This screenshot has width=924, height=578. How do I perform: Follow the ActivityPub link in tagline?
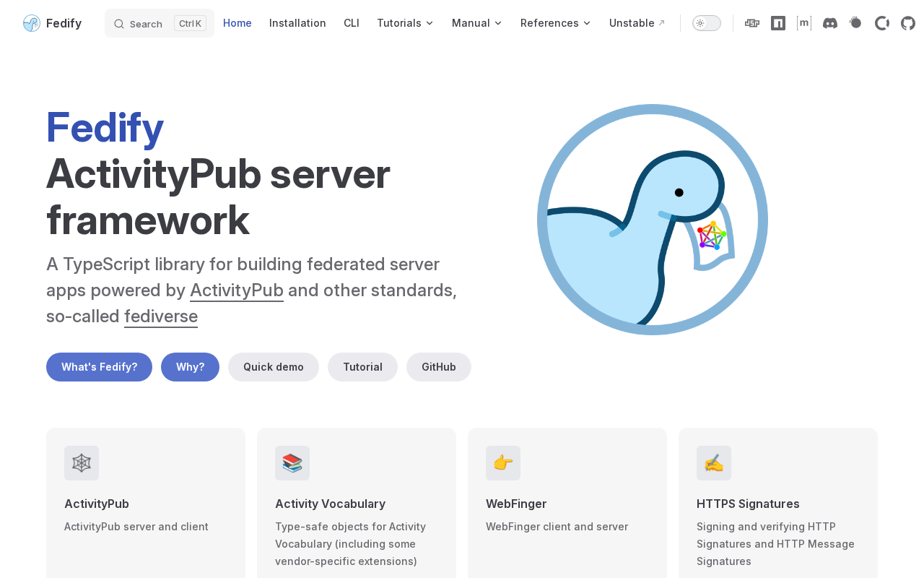[x=237, y=290]
